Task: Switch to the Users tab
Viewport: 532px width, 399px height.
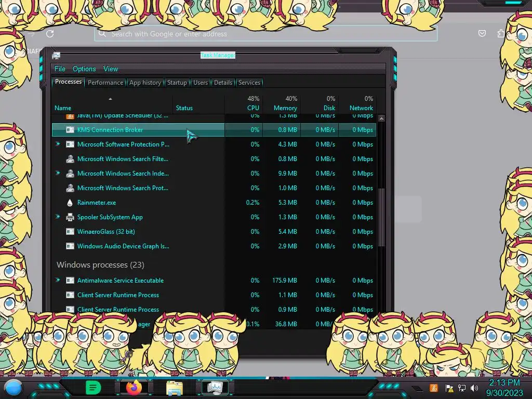Action: tap(200, 83)
